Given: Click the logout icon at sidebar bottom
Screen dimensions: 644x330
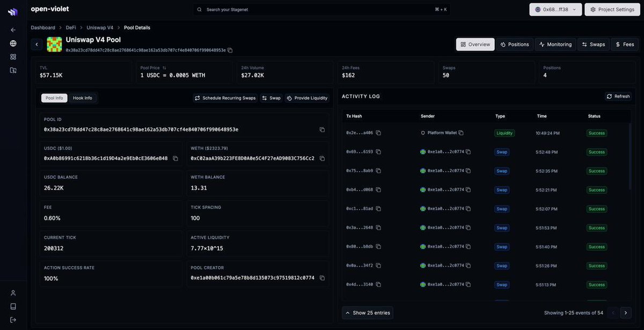Looking at the screenshot, I should point(13,320).
